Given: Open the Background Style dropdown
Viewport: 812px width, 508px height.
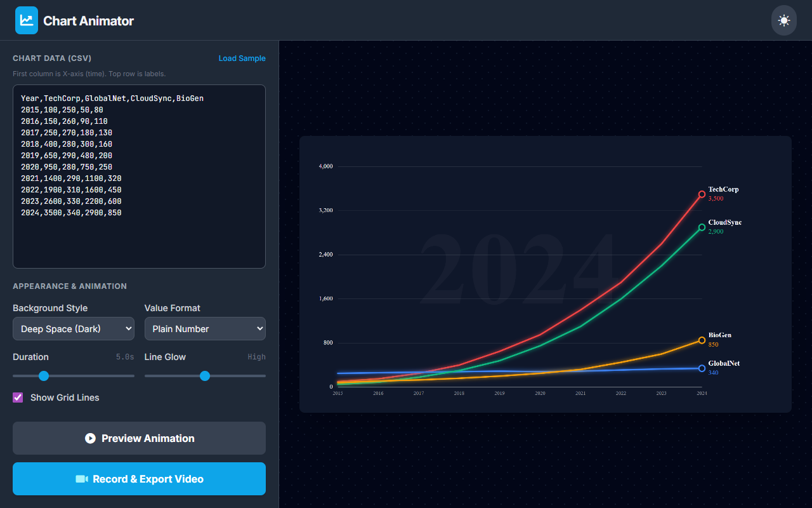Looking at the screenshot, I should [x=73, y=328].
